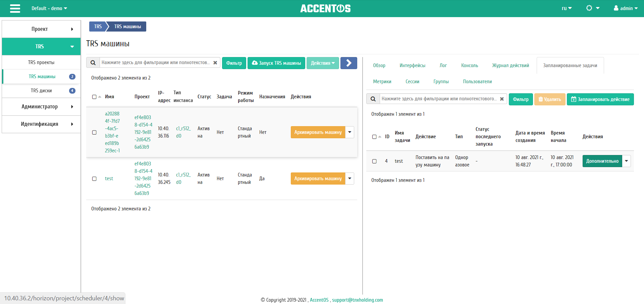Click Запланировать действие button
644x304 pixels.
pyautogui.click(x=600, y=99)
